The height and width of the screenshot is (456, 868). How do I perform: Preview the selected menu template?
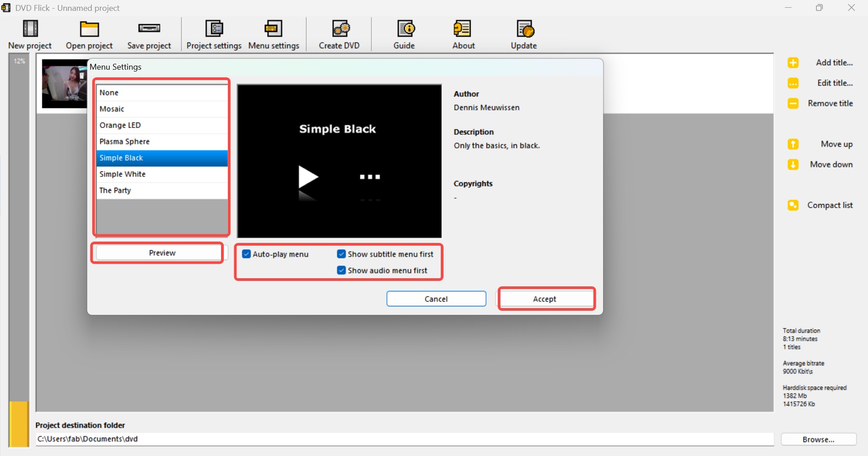tap(161, 252)
